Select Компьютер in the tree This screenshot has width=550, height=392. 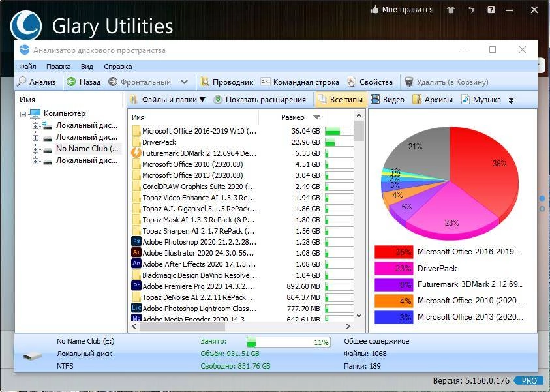(64, 113)
